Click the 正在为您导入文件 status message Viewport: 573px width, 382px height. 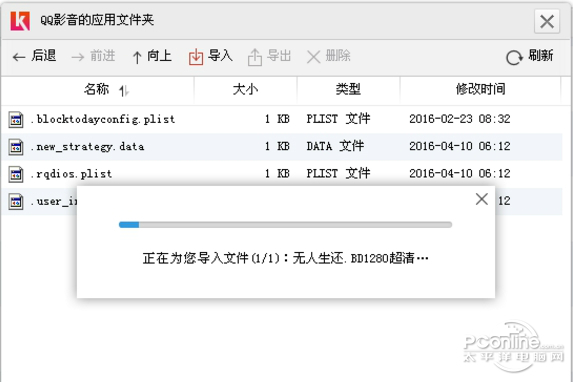pos(285,258)
